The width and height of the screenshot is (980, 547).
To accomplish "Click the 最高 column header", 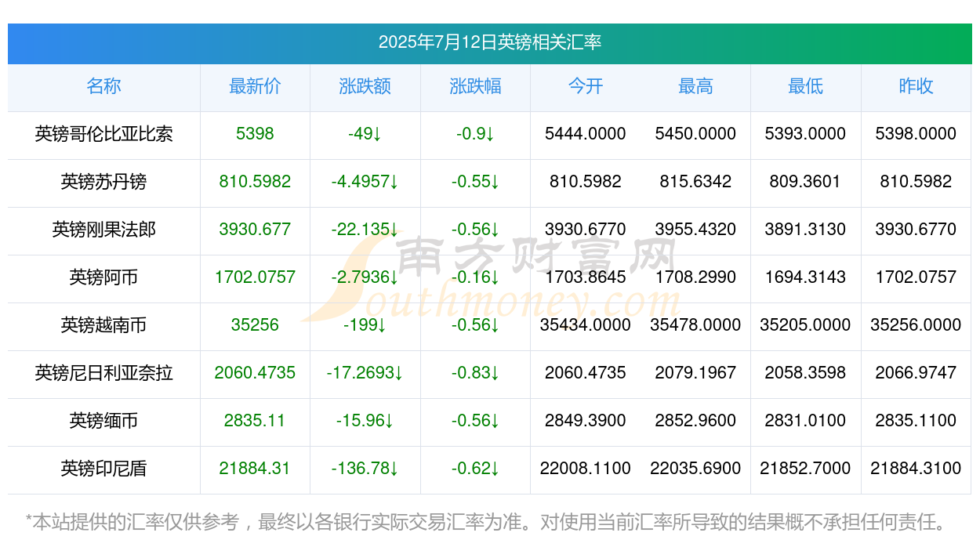I will tap(695, 86).
